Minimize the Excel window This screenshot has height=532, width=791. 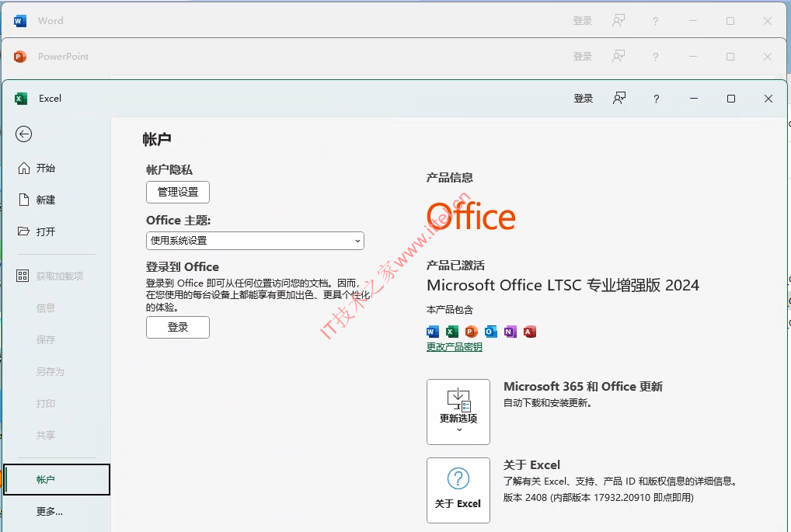(694, 99)
